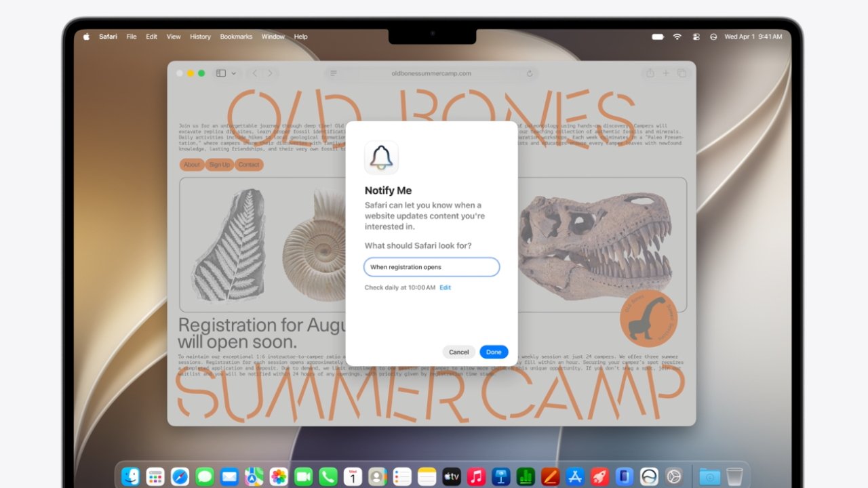The width and height of the screenshot is (868, 488).
Task: Click Done in Notify Me dialog
Action: pyautogui.click(x=494, y=352)
